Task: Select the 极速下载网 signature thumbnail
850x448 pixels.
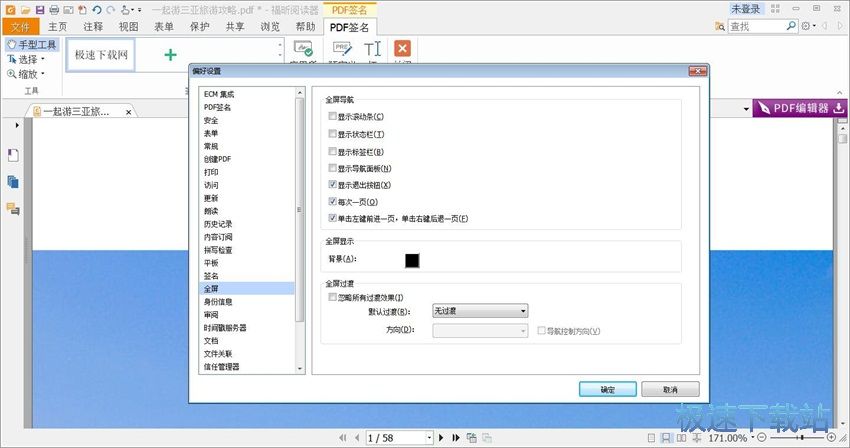Action: [101, 55]
